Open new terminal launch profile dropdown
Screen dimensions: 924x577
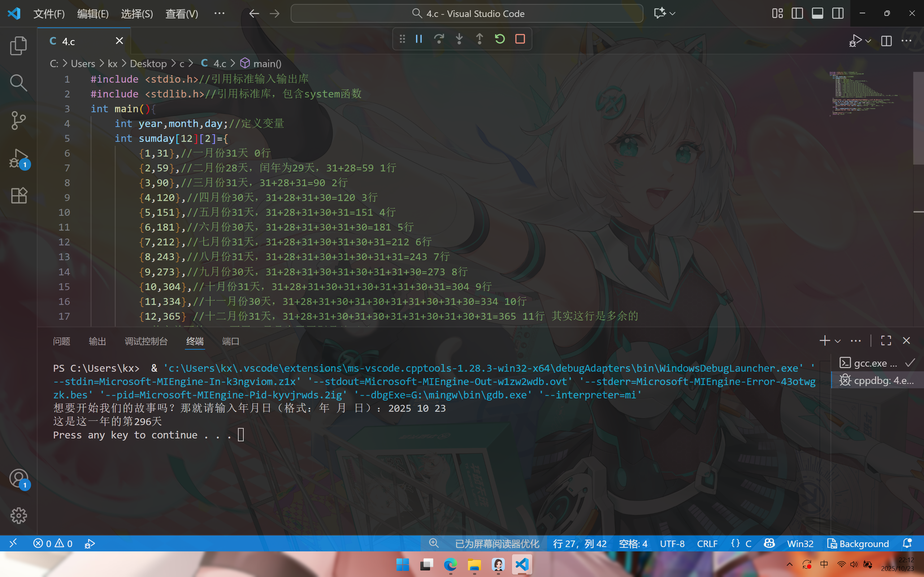[x=838, y=341]
